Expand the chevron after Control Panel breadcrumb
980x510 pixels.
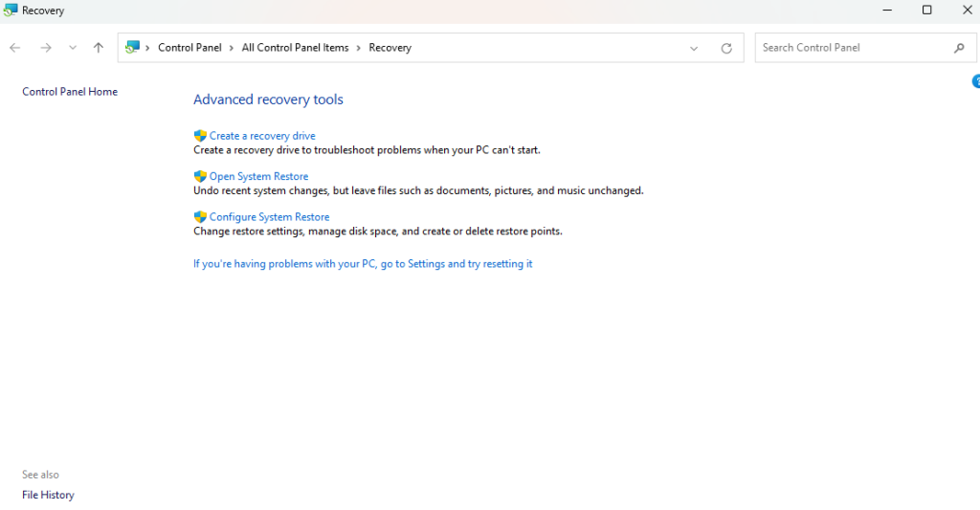click(232, 48)
